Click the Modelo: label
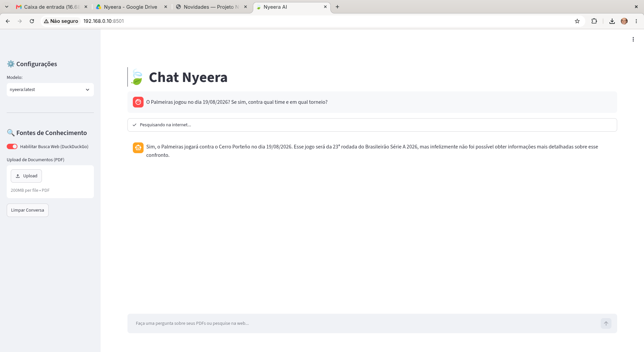 15,77
